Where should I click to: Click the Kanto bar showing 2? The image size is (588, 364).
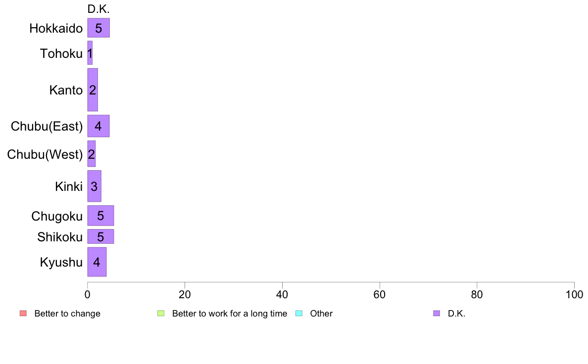[x=93, y=90]
